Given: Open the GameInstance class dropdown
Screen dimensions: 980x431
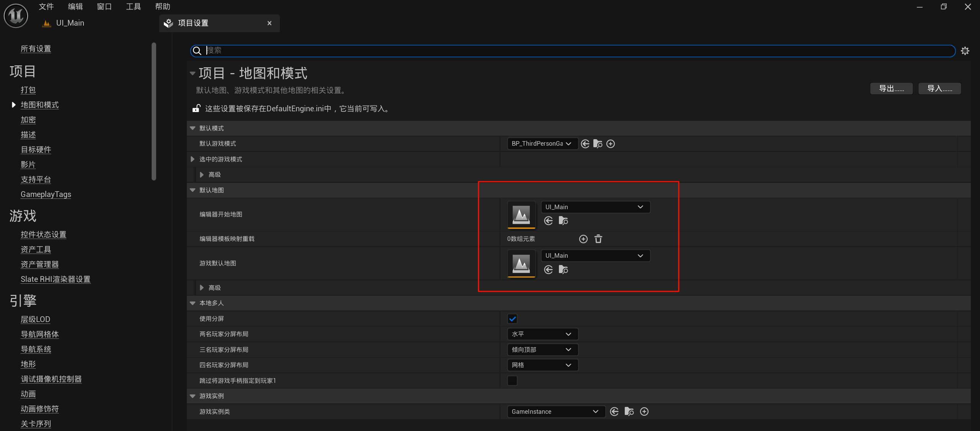Looking at the screenshot, I should coord(556,411).
